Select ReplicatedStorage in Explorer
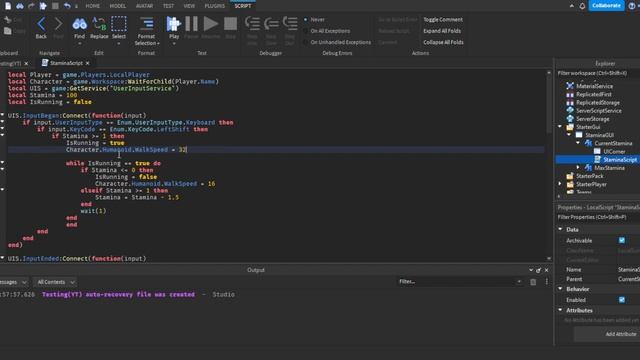Screen dimensions: 640x360 coord(598,102)
